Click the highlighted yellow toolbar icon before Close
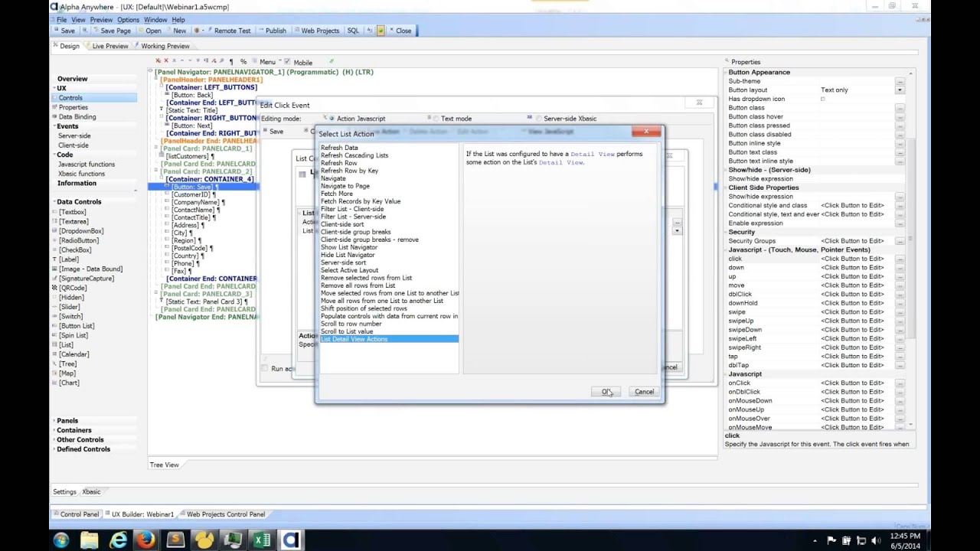Image resolution: width=980 pixels, height=551 pixels. click(381, 31)
